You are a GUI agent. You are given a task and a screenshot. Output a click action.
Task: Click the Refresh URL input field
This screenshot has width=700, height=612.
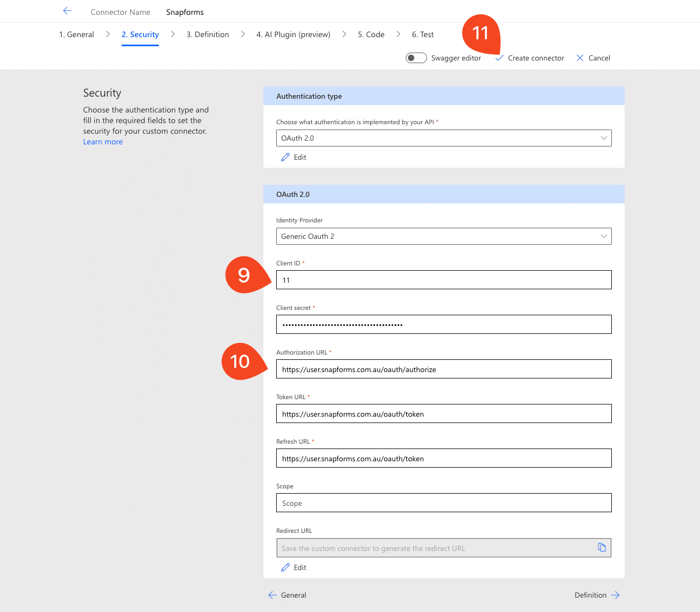click(444, 458)
